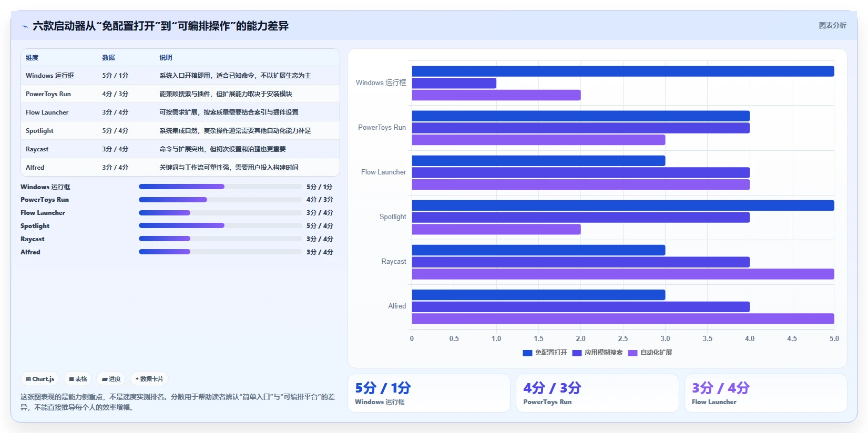The height and width of the screenshot is (433, 868).
Task: Click Windows 运行框 自动化扩展 chart bar
Action: click(x=496, y=95)
